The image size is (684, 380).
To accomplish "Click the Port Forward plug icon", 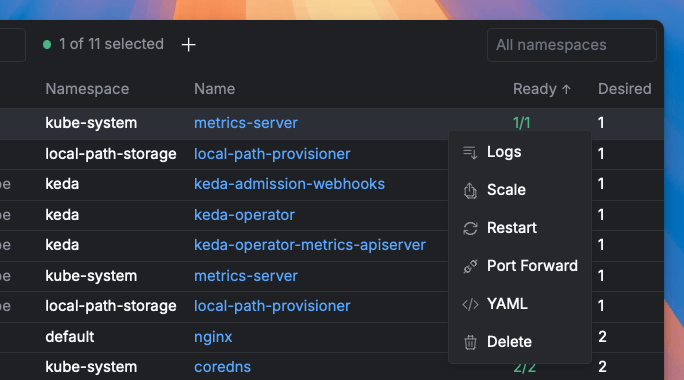I will (470, 266).
